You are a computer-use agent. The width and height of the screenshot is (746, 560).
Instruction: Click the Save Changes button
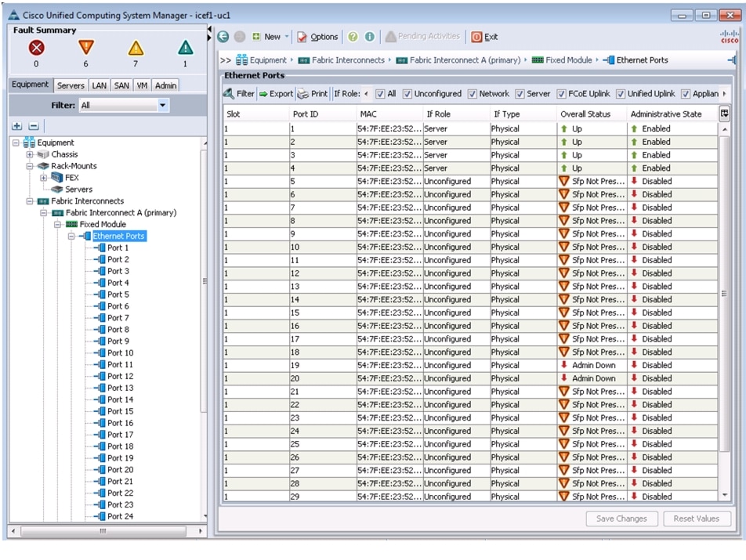coord(621,518)
